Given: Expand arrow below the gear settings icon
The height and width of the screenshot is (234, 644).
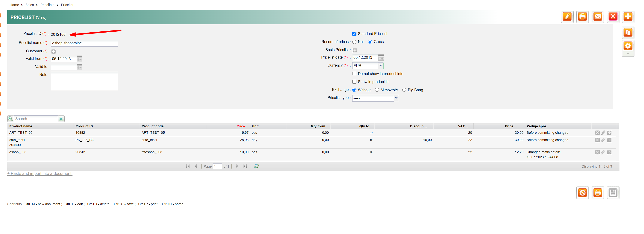Looking at the screenshot, I should (x=628, y=54).
